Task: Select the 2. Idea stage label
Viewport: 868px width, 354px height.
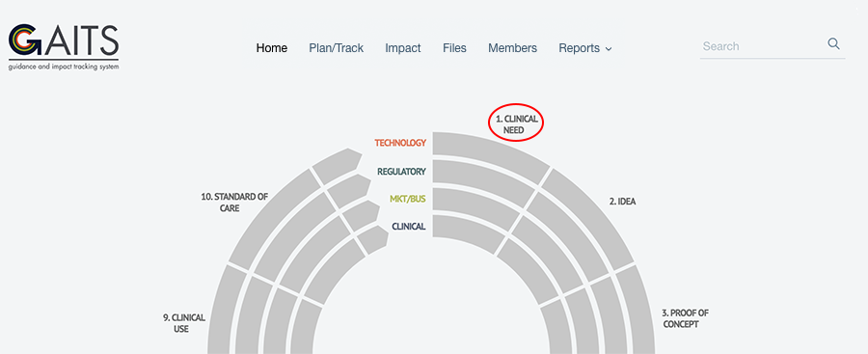Action: [623, 202]
